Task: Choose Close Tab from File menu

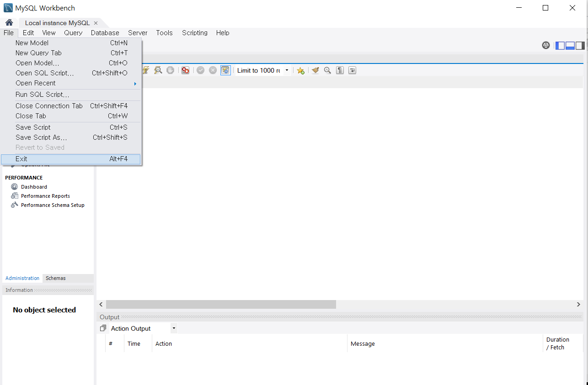Action: click(x=71, y=116)
